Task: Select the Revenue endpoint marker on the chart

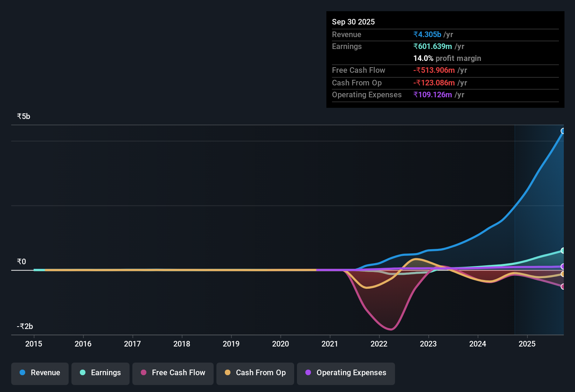Action: pyautogui.click(x=563, y=131)
